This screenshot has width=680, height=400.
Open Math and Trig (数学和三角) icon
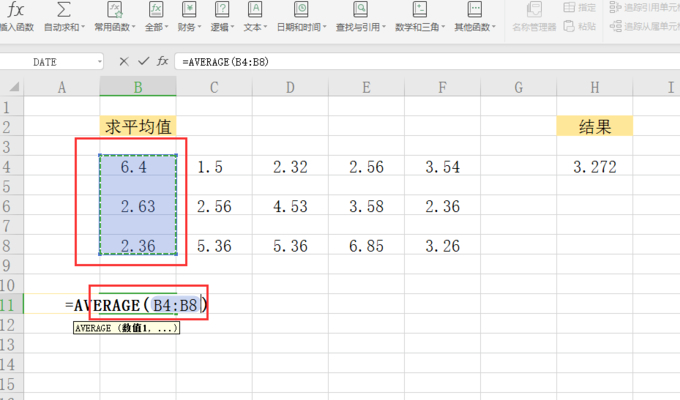point(419,10)
